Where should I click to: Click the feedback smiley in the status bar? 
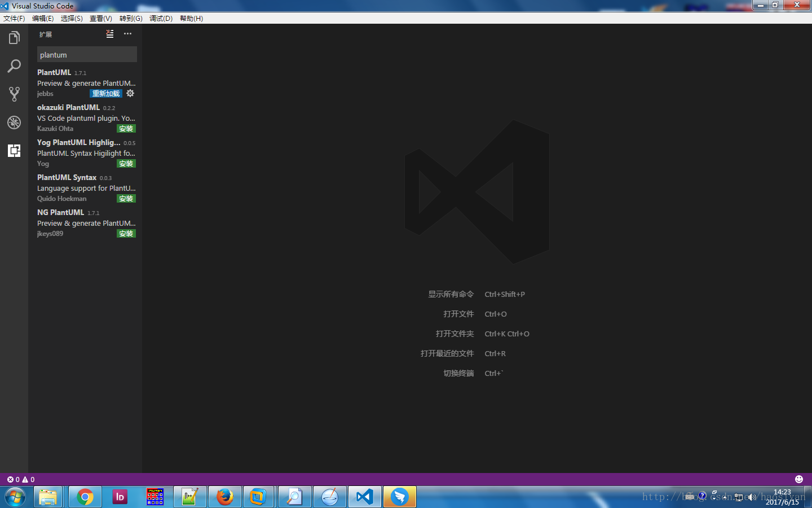coord(799,479)
